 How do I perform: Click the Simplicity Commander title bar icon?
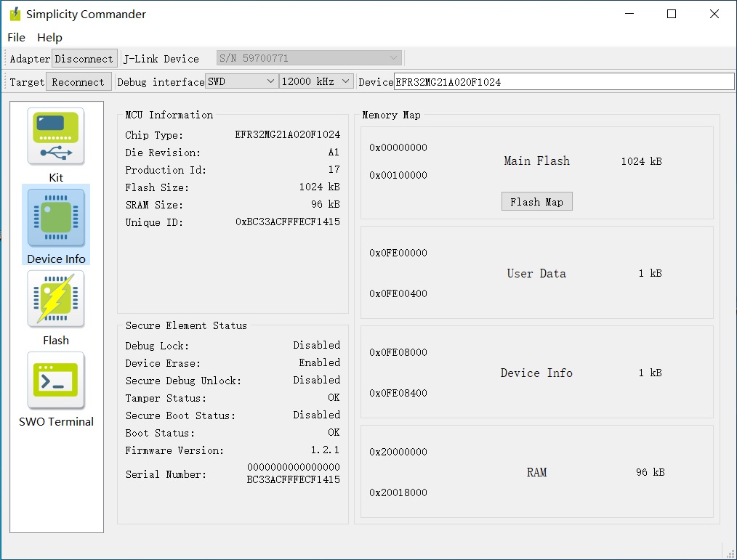point(15,15)
